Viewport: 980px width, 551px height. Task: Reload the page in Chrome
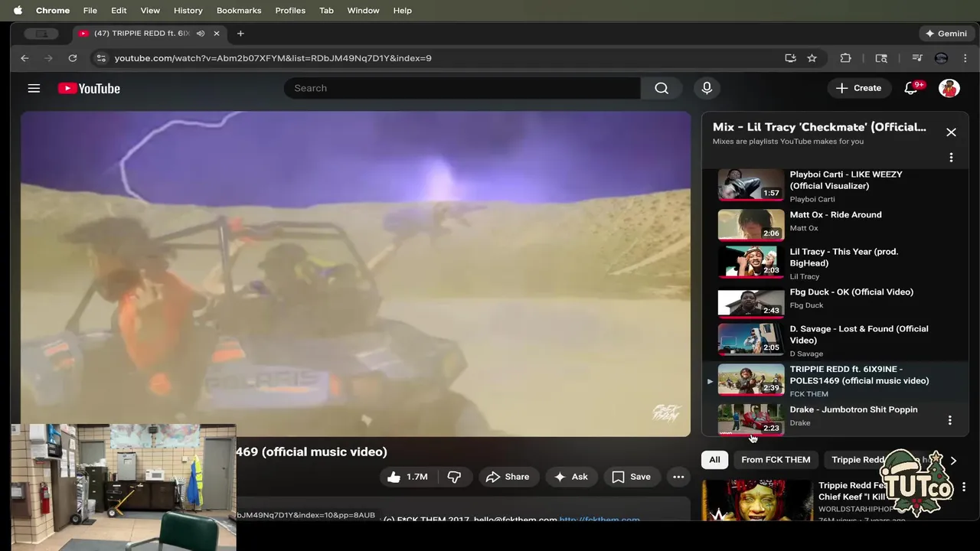tap(73, 58)
